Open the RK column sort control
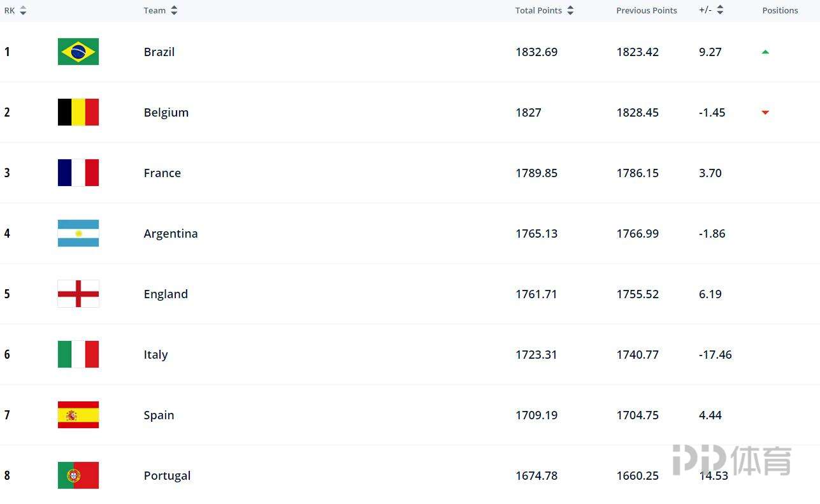The image size is (820, 504). point(21,10)
